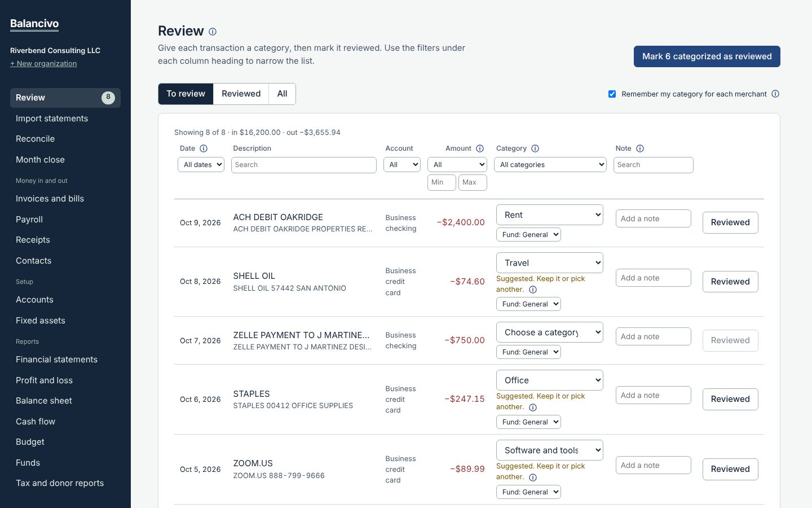Click suggestion info icon in Zoom.us row
812x508 pixels.
[x=533, y=477]
